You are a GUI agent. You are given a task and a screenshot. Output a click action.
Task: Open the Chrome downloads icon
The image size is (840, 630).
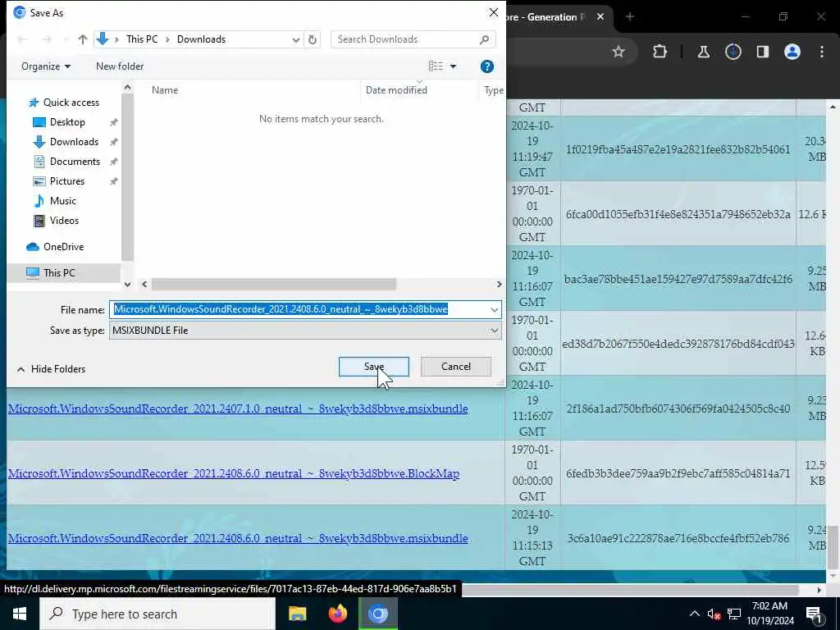click(733, 52)
